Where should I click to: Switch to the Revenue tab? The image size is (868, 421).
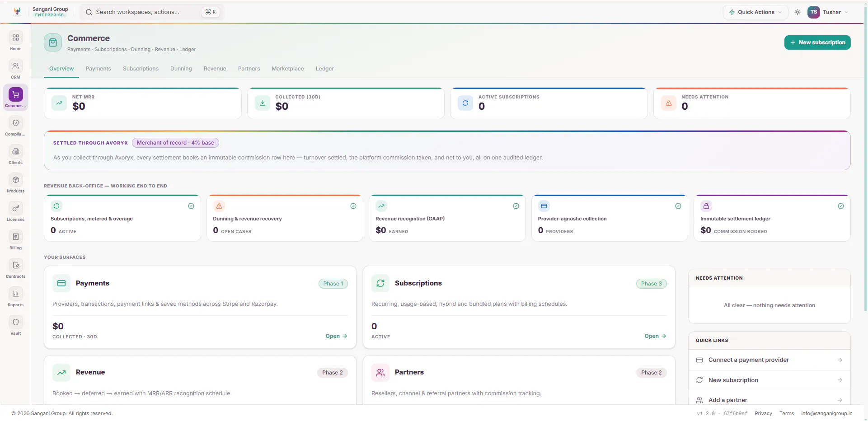point(215,69)
